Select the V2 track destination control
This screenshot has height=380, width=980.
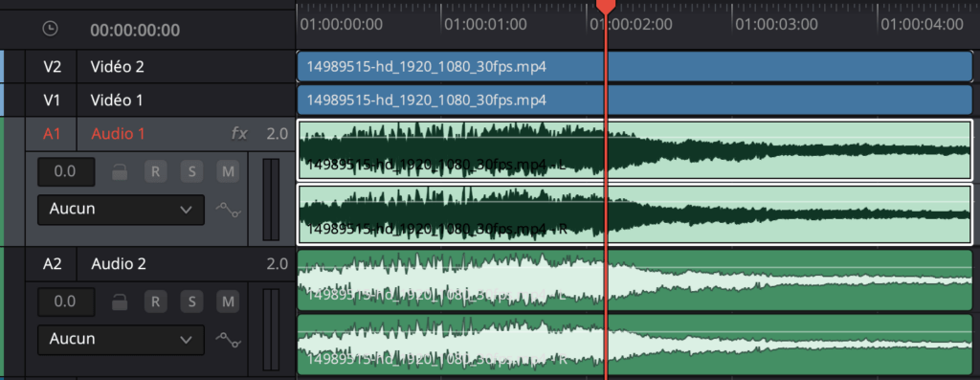coord(52,66)
